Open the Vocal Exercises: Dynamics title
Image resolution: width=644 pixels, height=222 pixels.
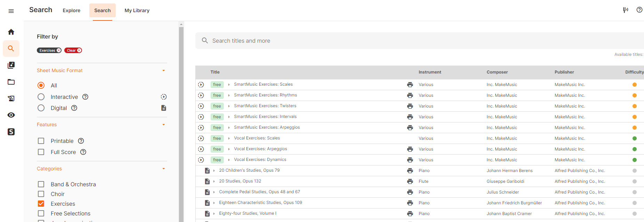pyautogui.click(x=260, y=160)
